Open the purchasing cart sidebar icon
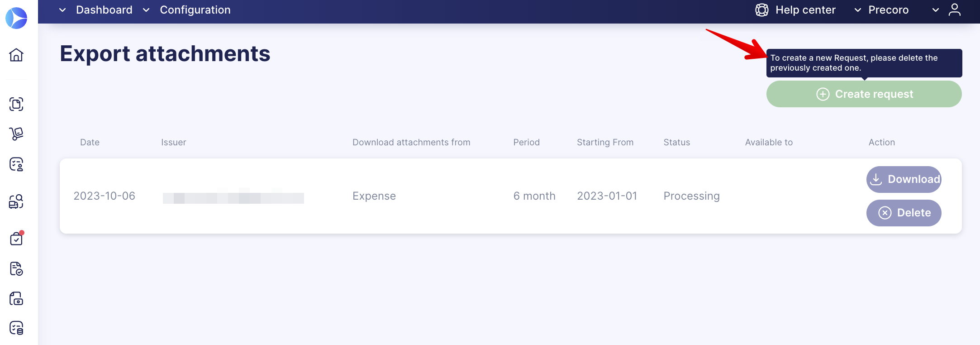Image resolution: width=980 pixels, height=345 pixels. (x=16, y=134)
